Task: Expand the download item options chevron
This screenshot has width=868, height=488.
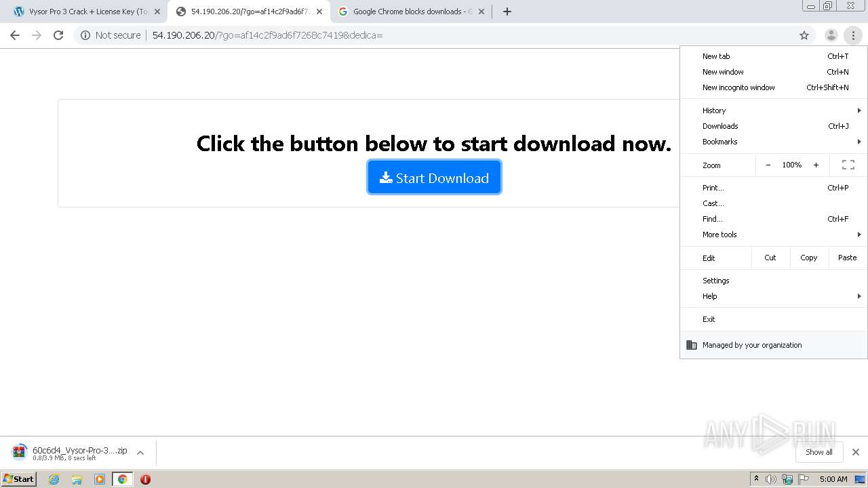Action: click(140, 453)
